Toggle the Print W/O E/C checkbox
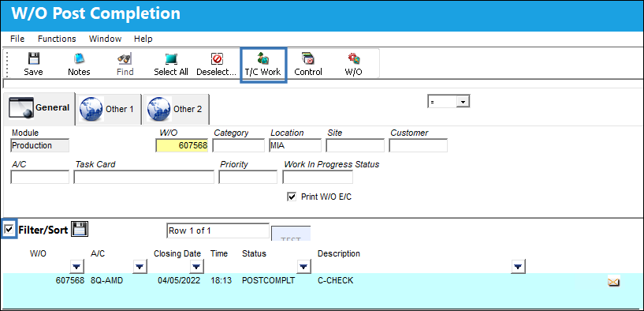644x311 pixels. tap(292, 197)
